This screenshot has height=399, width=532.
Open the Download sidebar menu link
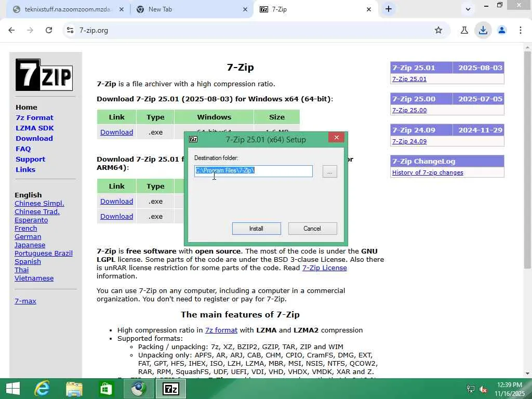(34, 138)
